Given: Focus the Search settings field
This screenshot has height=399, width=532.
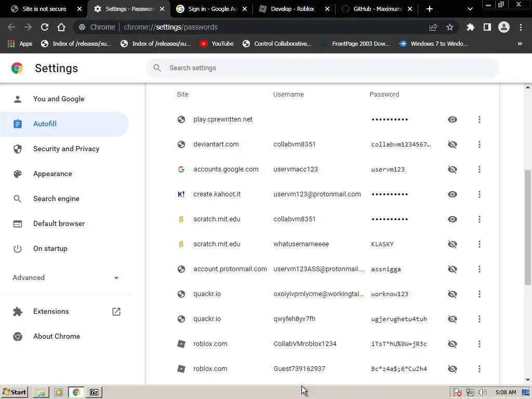Looking at the screenshot, I should (x=322, y=68).
